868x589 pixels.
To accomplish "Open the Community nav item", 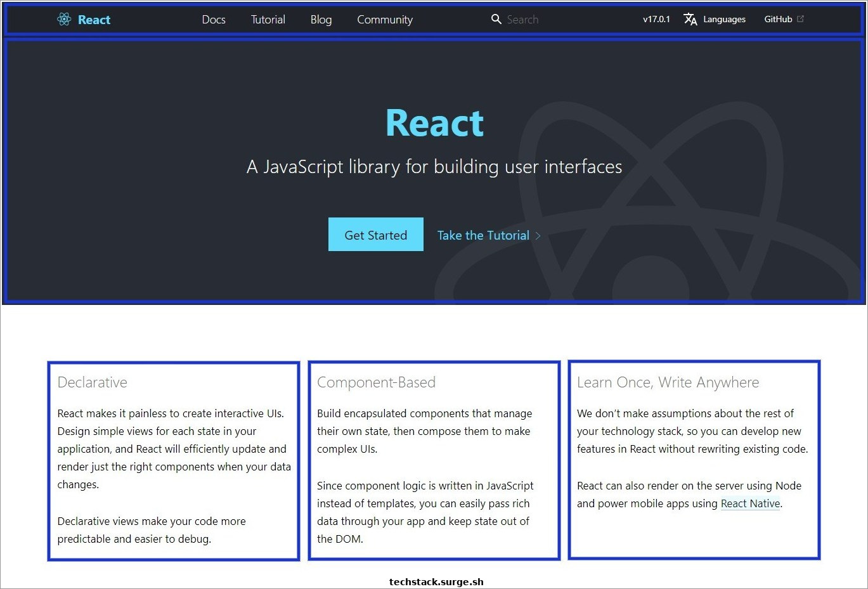I will pyautogui.click(x=385, y=20).
